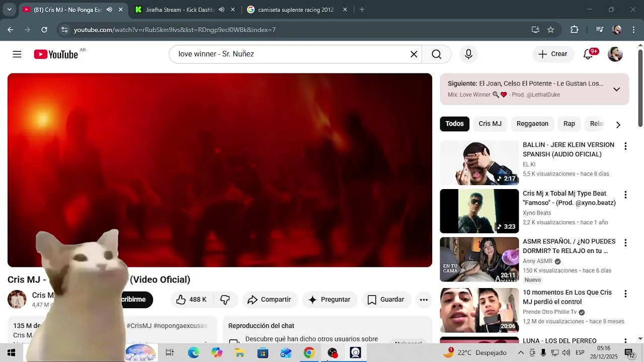Go back in the browser
The width and height of the screenshot is (644, 362).
coord(11,30)
